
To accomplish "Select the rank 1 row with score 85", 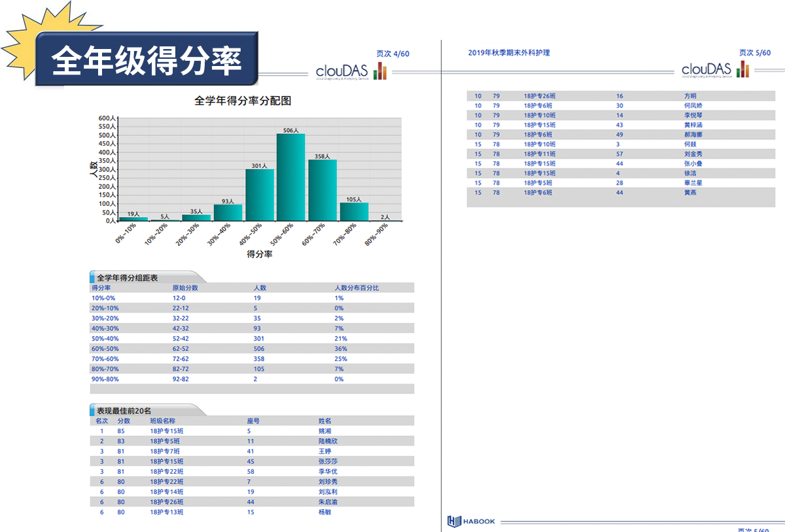I will pos(252,431).
